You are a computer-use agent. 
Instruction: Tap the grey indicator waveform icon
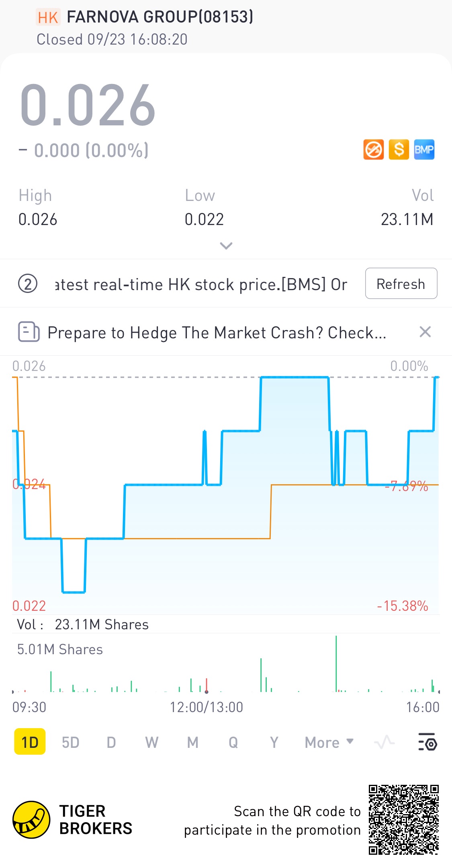point(384,742)
